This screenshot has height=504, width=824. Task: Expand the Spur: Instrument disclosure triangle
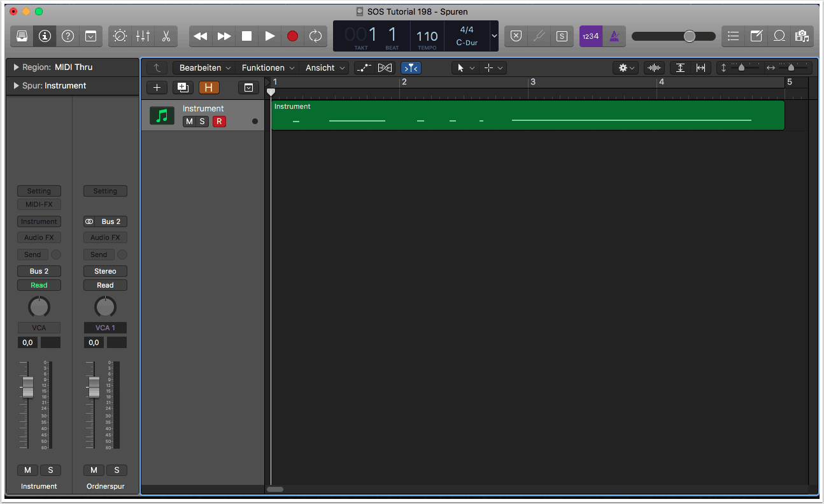(16, 86)
